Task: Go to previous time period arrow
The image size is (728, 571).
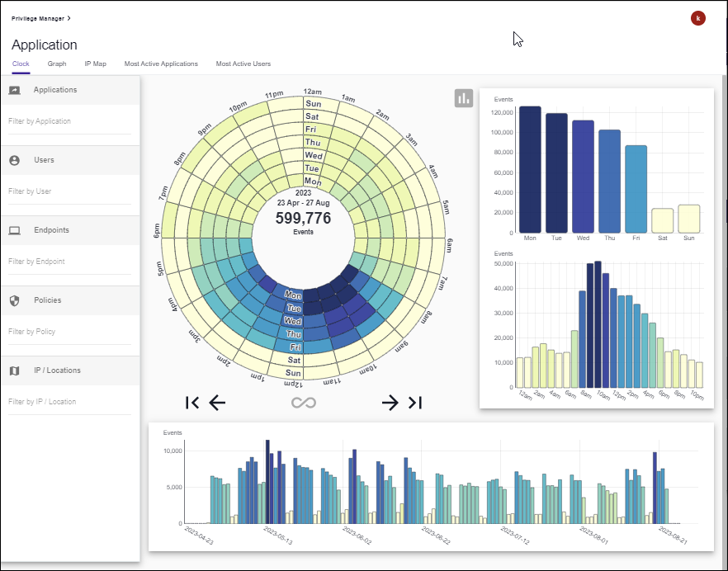Action: 217,403
